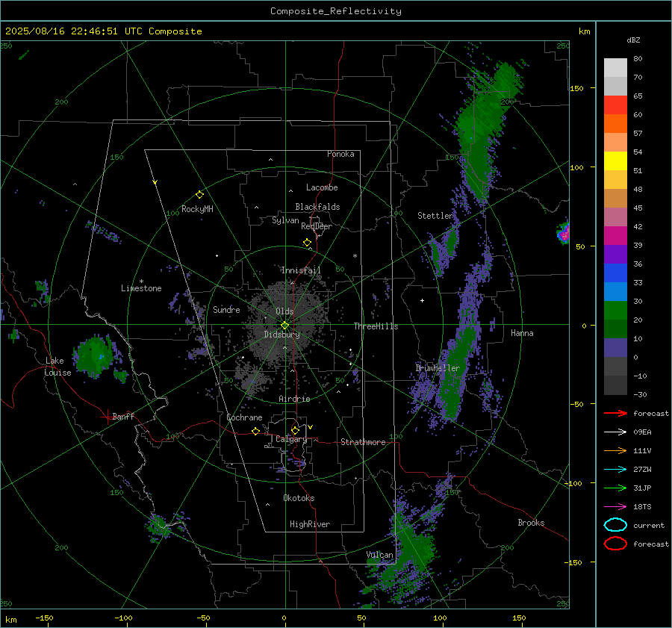Select the Lacombe city label
Screen dimensions: 672x628
[x=322, y=187]
